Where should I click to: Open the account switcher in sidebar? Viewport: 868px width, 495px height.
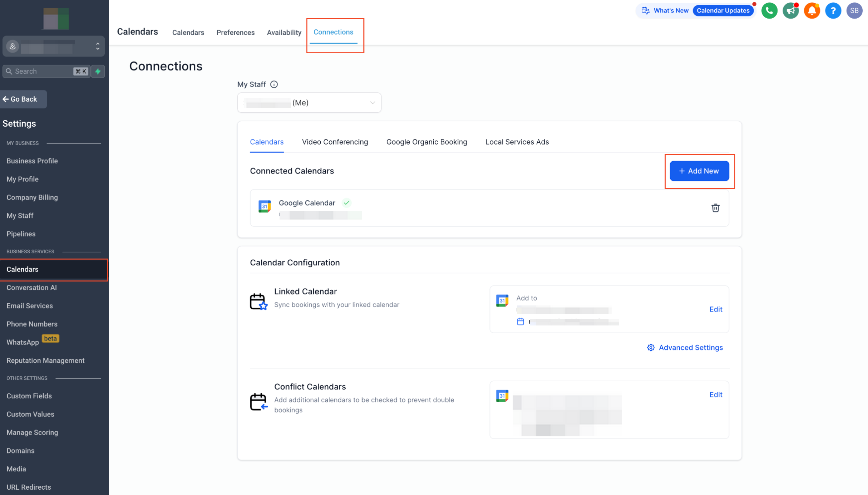(x=54, y=46)
